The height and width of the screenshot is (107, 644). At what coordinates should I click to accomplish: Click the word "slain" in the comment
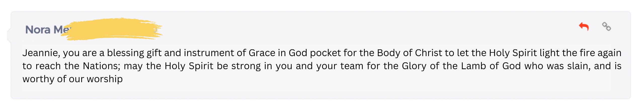click(x=579, y=66)
